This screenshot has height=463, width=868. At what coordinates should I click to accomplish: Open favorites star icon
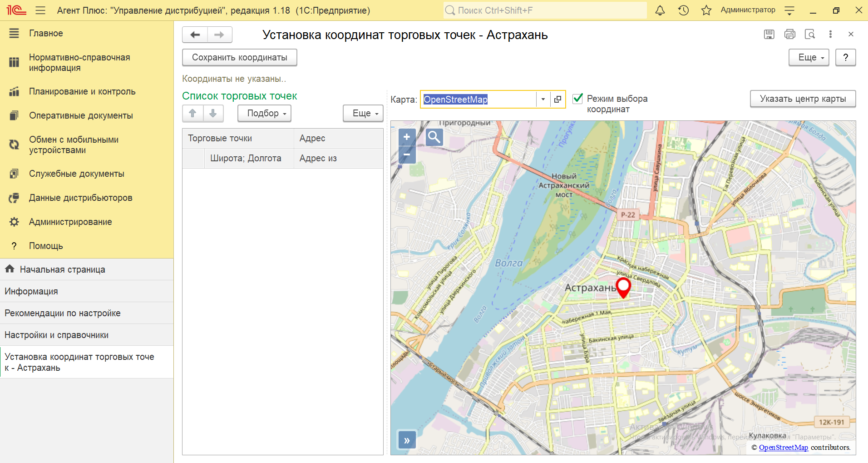click(706, 10)
